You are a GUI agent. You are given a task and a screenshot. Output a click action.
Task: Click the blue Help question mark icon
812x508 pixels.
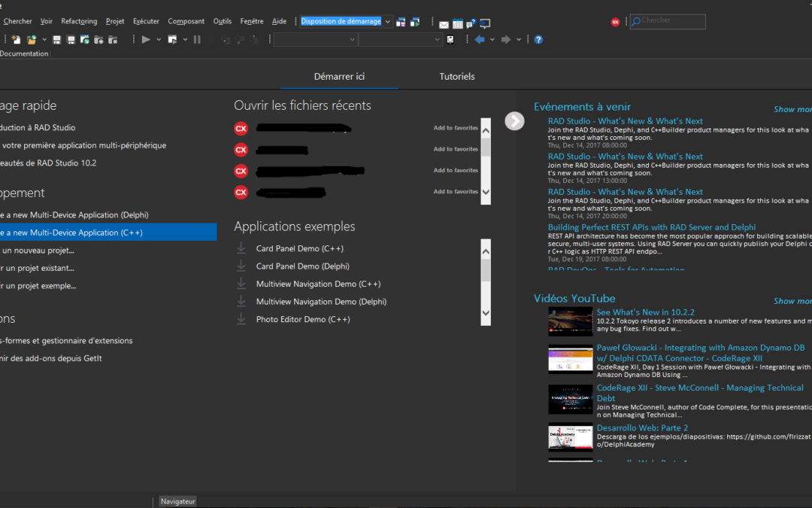click(x=538, y=39)
